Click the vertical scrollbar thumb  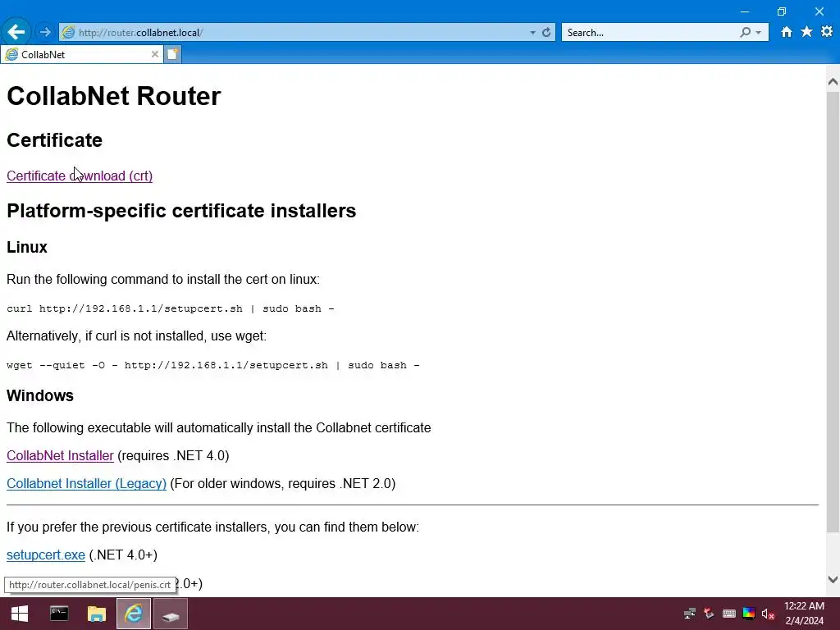(x=833, y=312)
